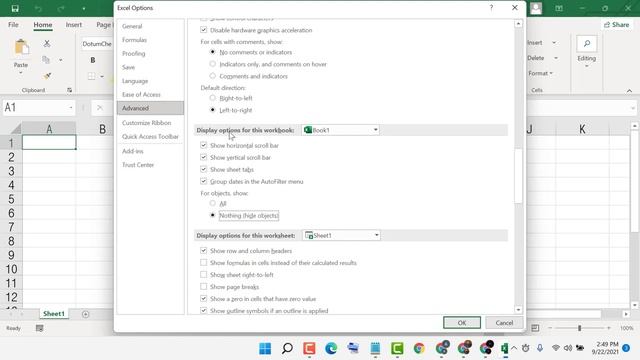
Task: Select Right-to-left default direction
Action: tap(213, 98)
